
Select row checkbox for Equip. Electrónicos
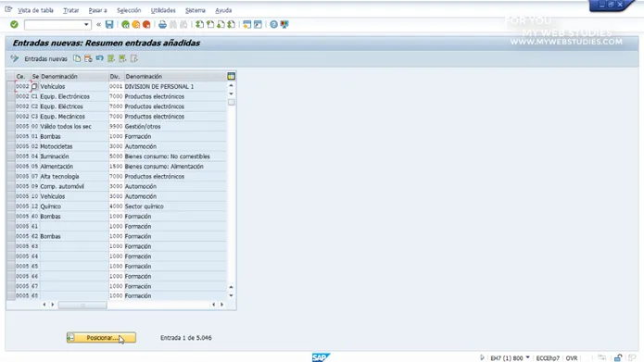(x=11, y=96)
